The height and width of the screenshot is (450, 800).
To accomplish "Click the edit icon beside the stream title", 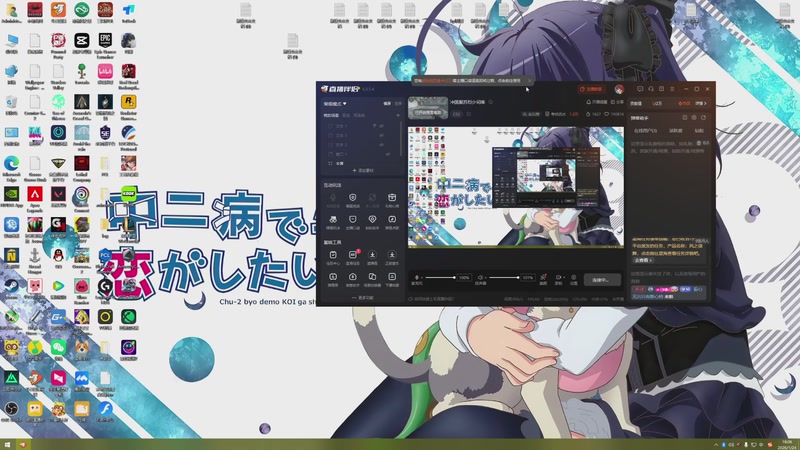I will (x=491, y=102).
